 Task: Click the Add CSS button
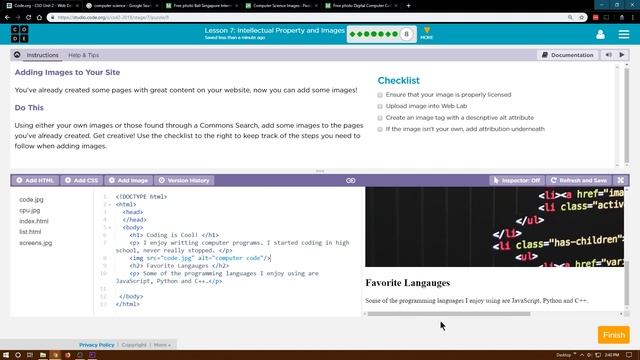[x=82, y=180]
